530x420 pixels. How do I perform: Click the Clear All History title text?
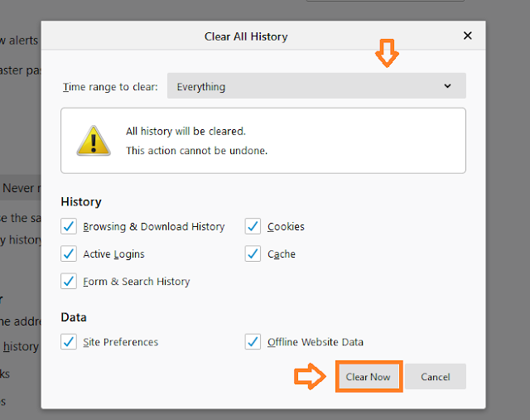(x=246, y=36)
